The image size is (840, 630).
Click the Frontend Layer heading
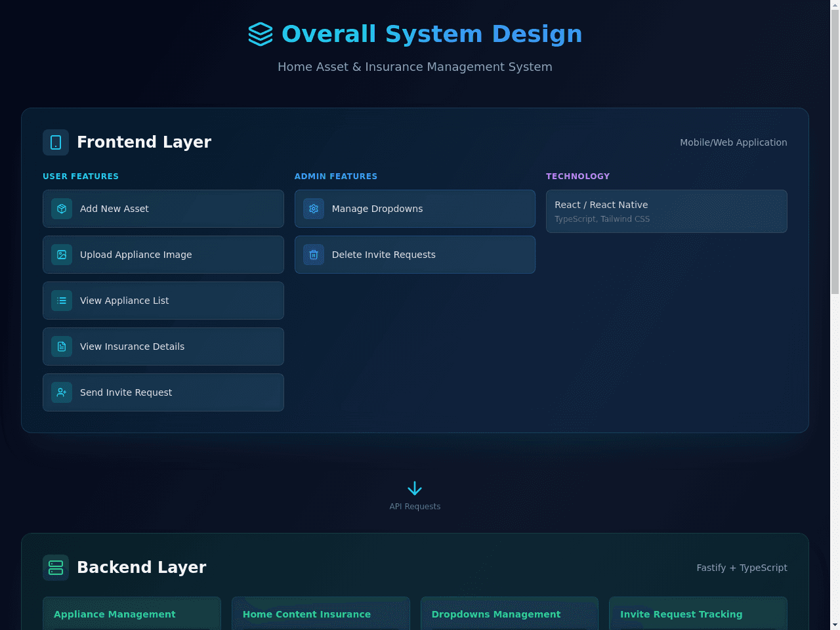tap(144, 142)
